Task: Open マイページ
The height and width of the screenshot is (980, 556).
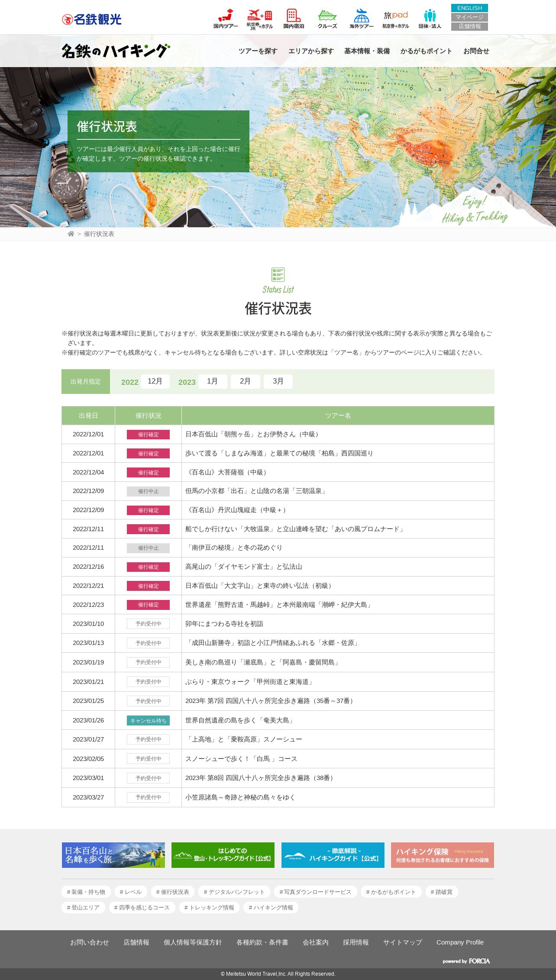Action: click(469, 17)
